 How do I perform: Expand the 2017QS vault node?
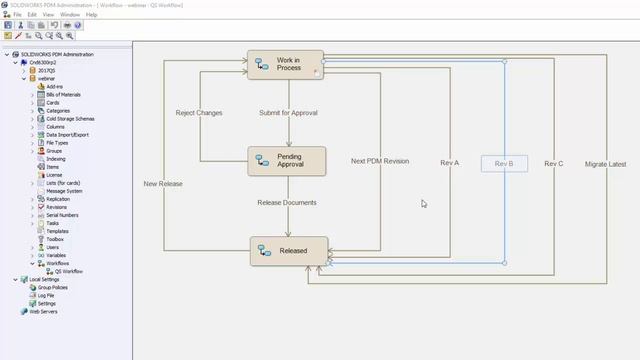(x=24, y=71)
